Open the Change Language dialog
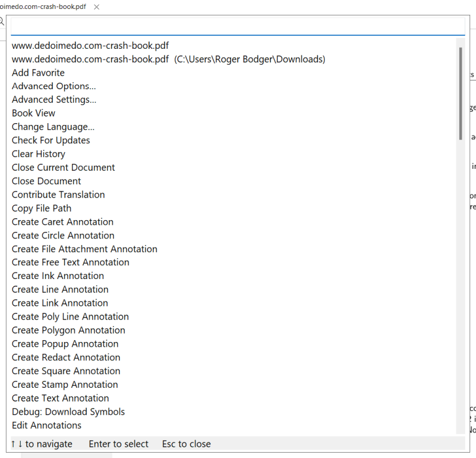This screenshot has height=458, width=476. [x=52, y=127]
